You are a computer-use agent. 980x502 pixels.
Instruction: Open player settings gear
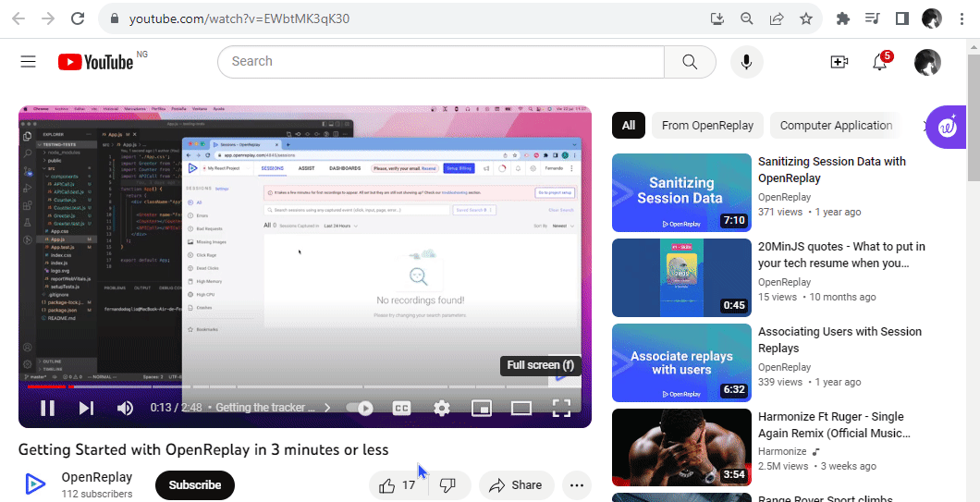pos(442,409)
